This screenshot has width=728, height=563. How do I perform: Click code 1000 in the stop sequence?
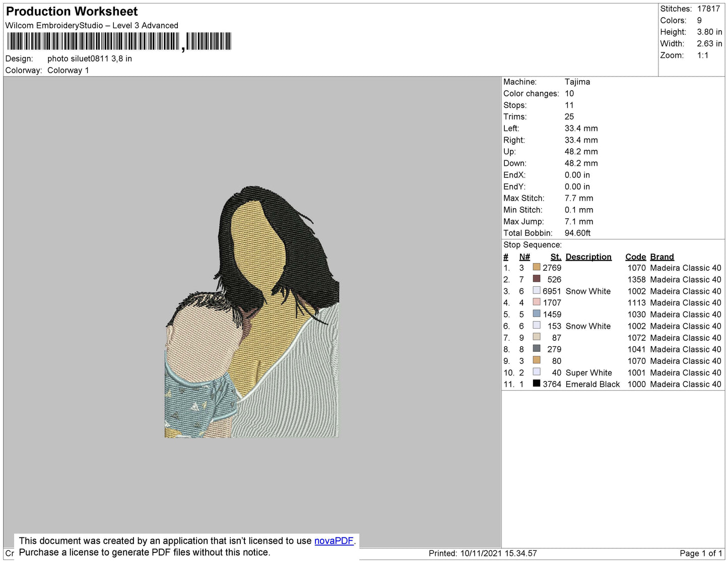(637, 385)
